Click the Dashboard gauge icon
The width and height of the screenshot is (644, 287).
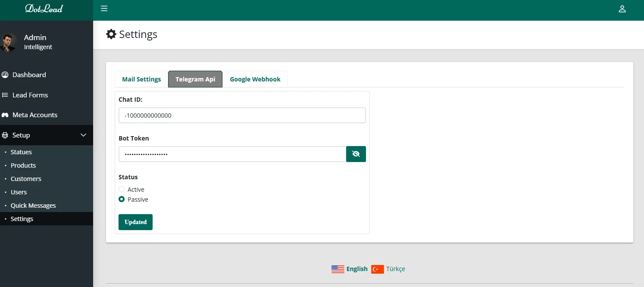[5, 75]
